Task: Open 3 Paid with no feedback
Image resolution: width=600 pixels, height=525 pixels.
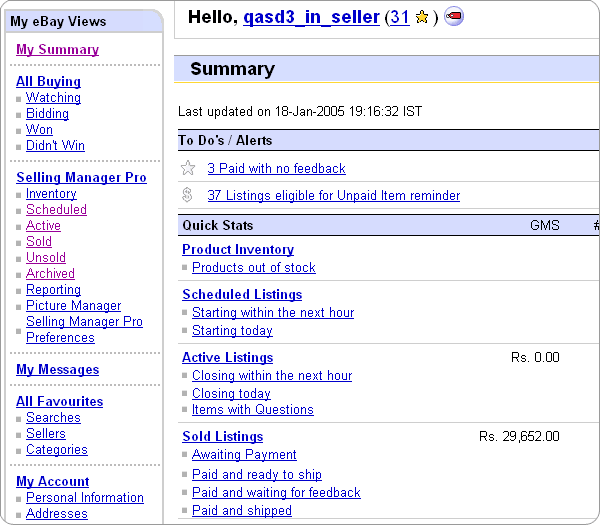Action: click(x=276, y=169)
